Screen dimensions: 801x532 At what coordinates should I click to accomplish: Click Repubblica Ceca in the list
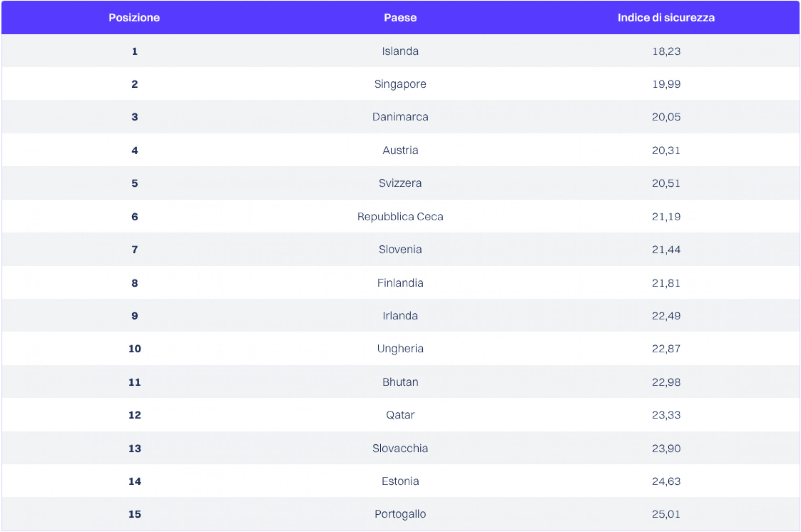coord(400,217)
